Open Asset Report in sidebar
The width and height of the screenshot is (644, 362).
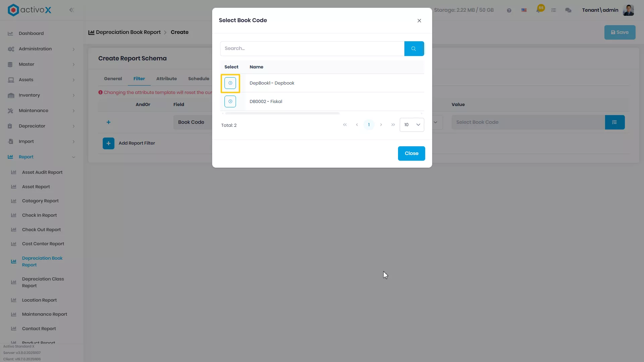[36, 187]
